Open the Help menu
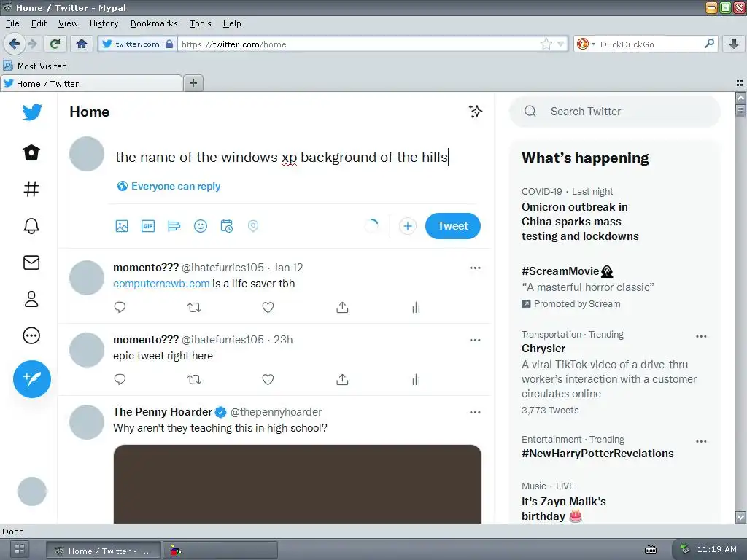The image size is (747, 560). [x=232, y=23]
